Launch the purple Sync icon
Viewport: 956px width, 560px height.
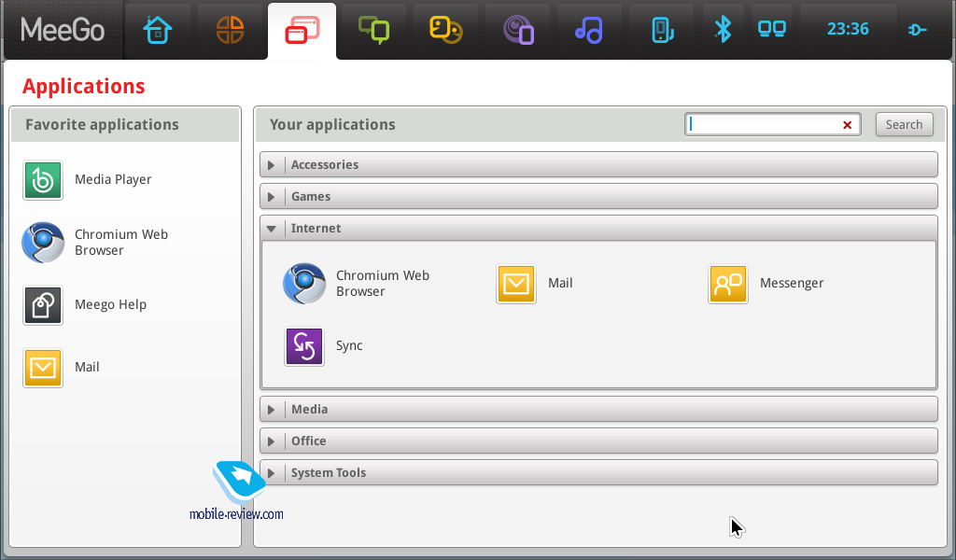[x=304, y=346]
